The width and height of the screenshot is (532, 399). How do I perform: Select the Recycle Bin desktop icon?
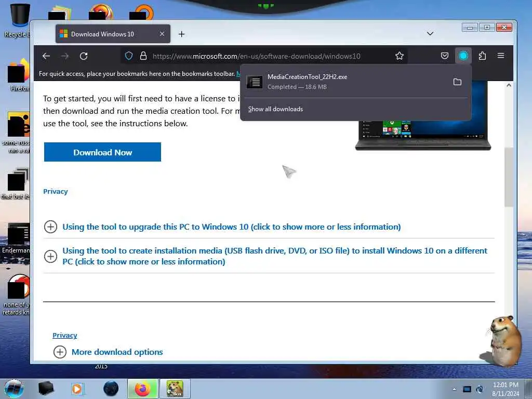click(17, 21)
